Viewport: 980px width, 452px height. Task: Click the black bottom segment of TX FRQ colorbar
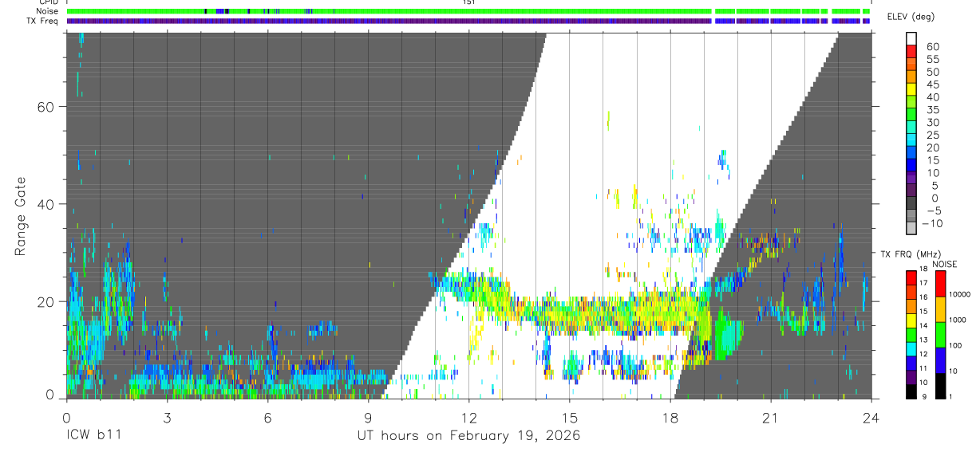point(911,391)
